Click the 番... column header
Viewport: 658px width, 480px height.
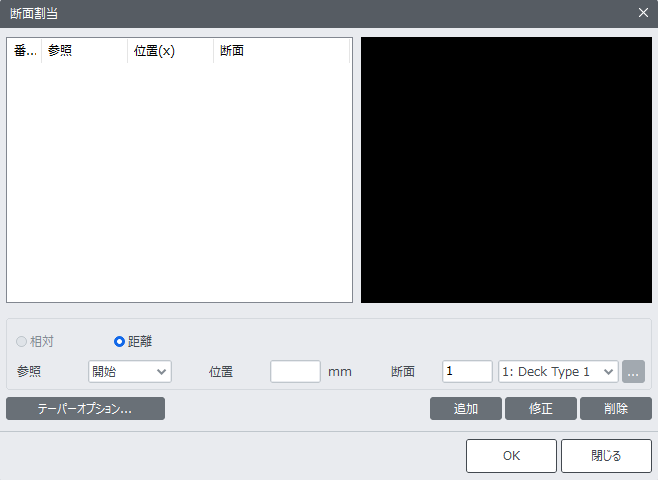click(x=24, y=51)
